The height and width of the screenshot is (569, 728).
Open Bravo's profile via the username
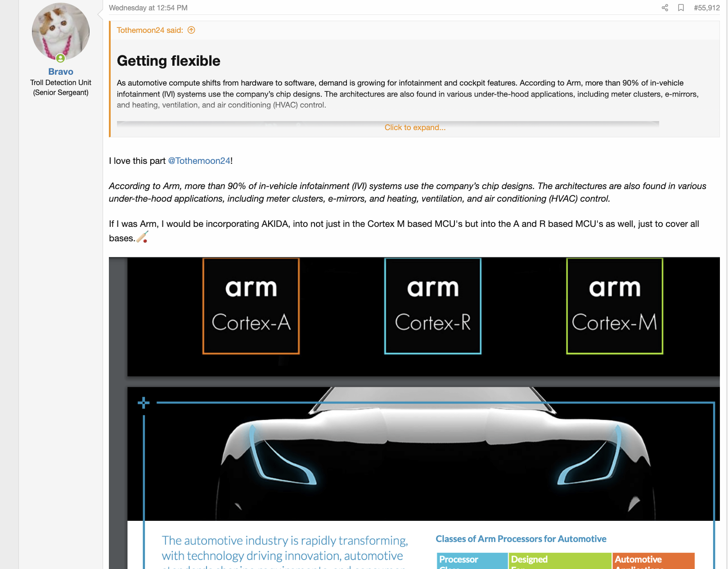pyautogui.click(x=61, y=72)
